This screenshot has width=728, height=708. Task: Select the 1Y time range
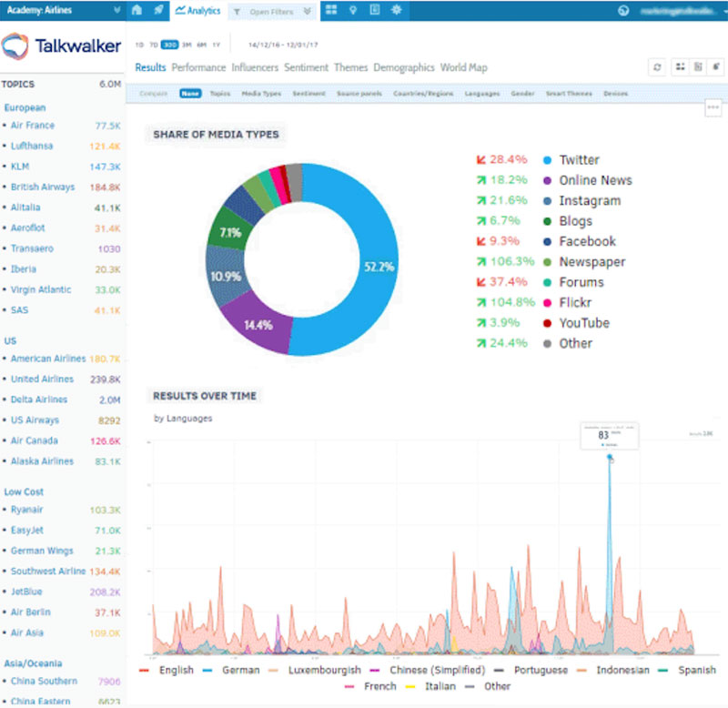tap(217, 45)
